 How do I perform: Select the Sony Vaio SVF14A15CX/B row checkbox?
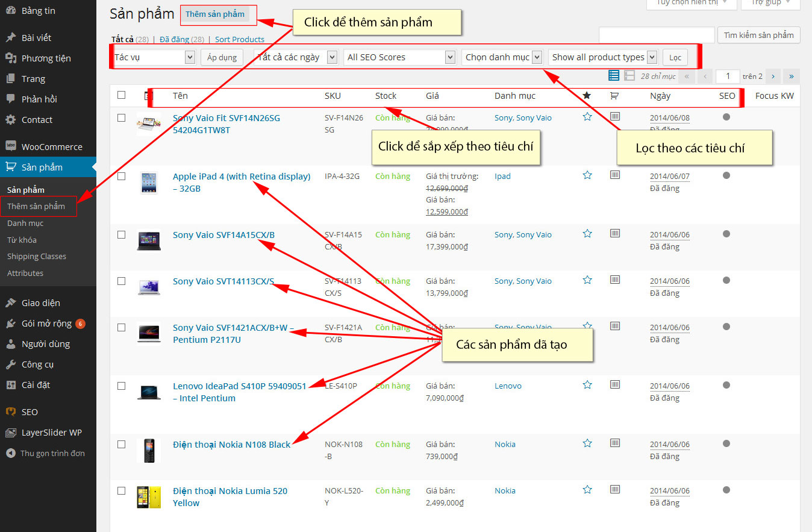122,235
